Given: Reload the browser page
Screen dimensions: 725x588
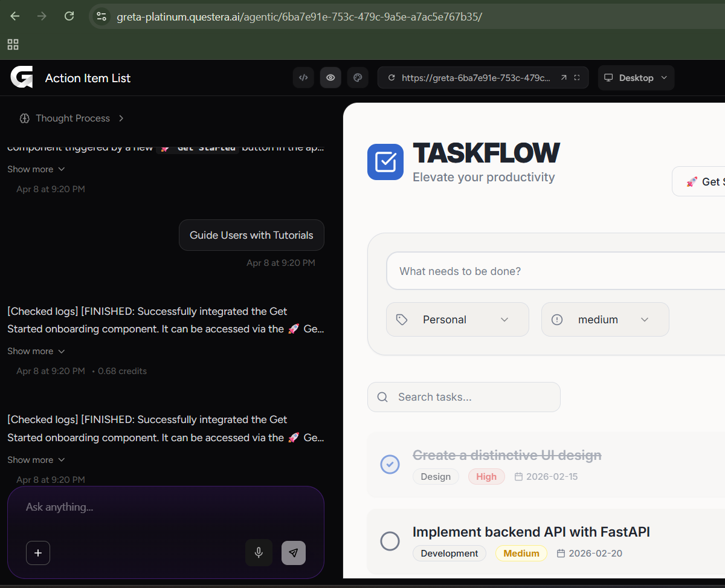Looking at the screenshot, I should [x=69, y=16].
